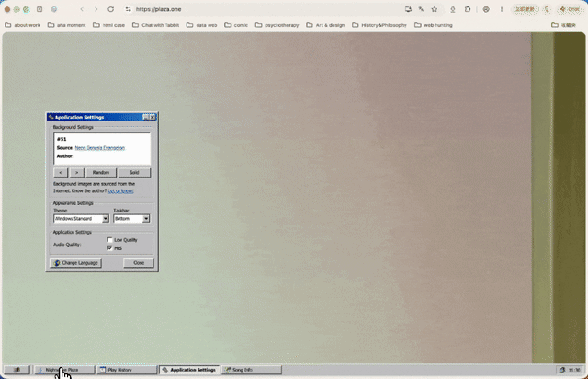Open the 'History&Philosophy' bookmark folder
Viewport: 588px width, 379px height.
[x=379, y=25]
